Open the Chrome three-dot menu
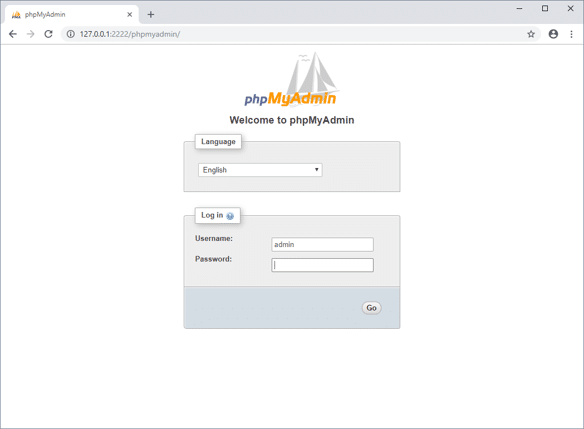 571,34
